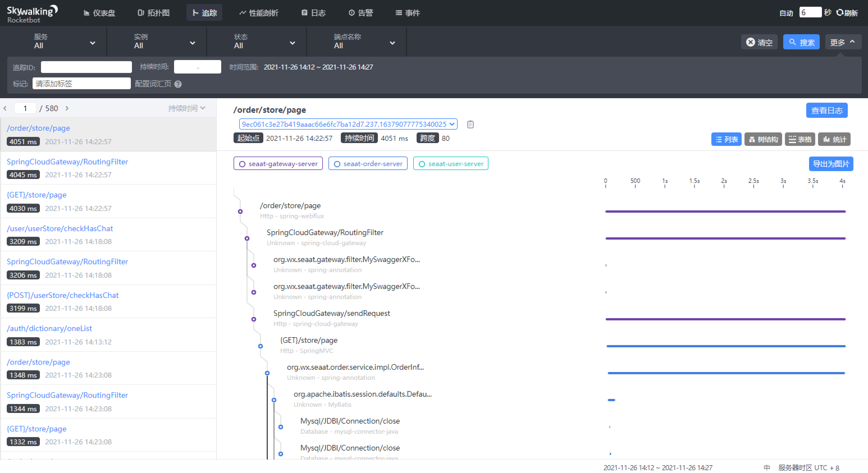The image size is (868, 473).
Task: Open the tag help question mark icon
Action: click(x=178, y=84)
